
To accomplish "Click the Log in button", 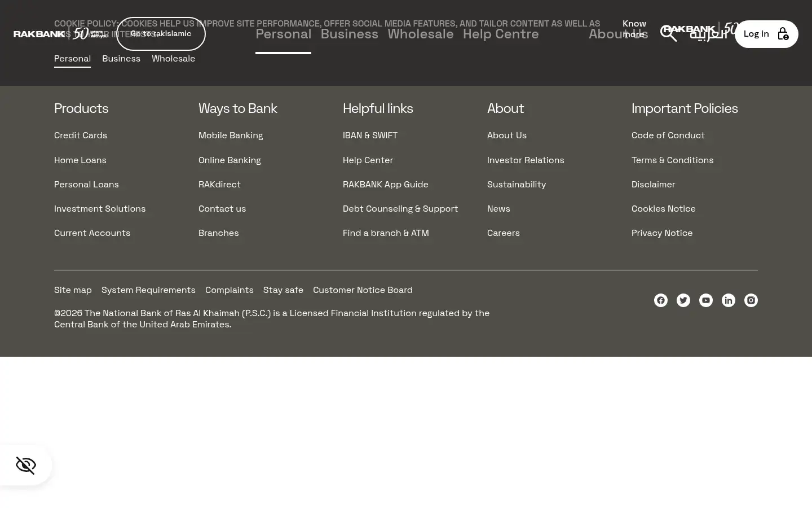I will [766, 34].
